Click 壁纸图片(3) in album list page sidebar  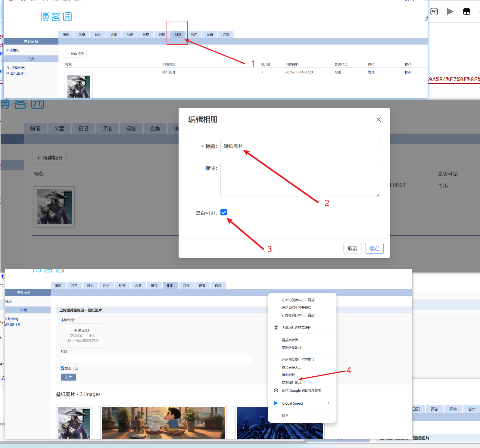(19, 73)
